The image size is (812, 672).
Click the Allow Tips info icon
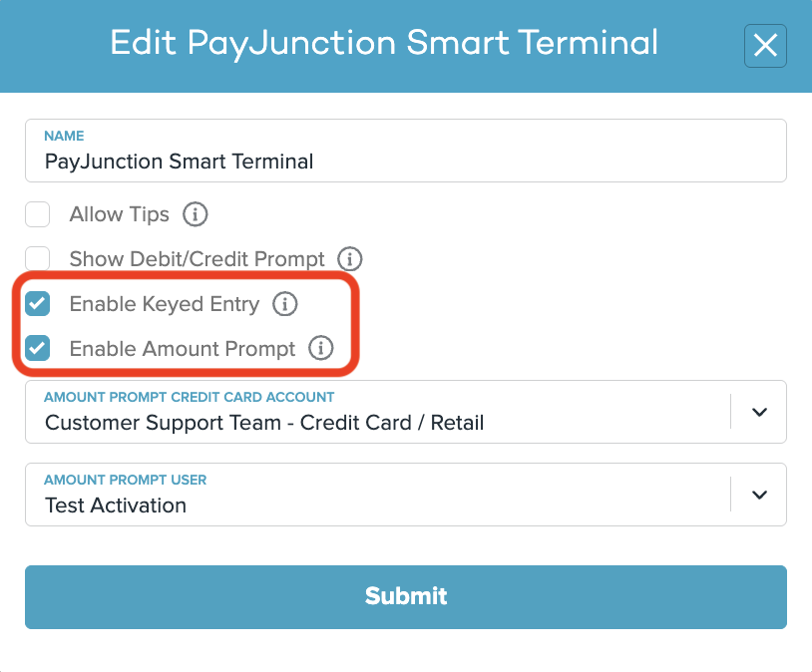pyautogui.click(x=196, y=213)
